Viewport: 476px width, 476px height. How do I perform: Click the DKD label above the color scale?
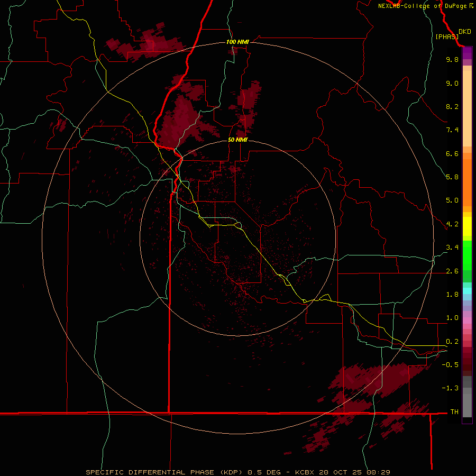464,32
